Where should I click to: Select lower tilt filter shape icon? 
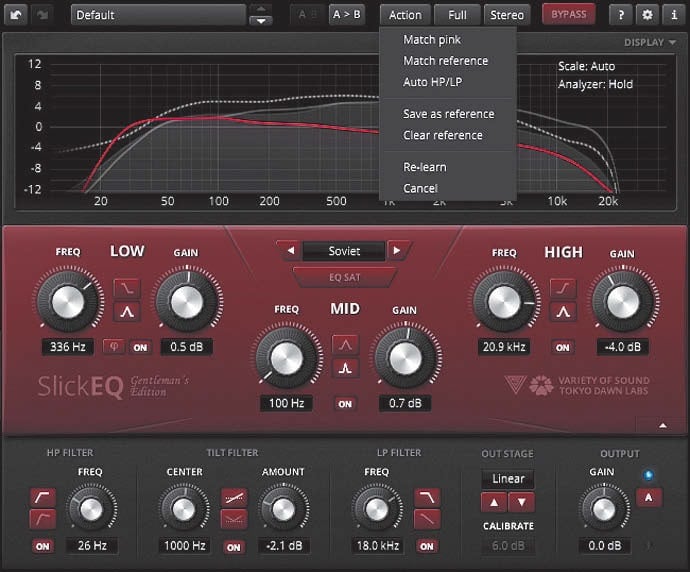234,520
